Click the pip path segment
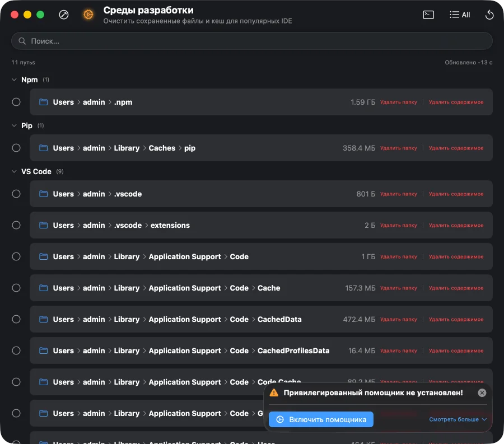The height and width of the screenshot is (444, 504). (x=190, y=148)
